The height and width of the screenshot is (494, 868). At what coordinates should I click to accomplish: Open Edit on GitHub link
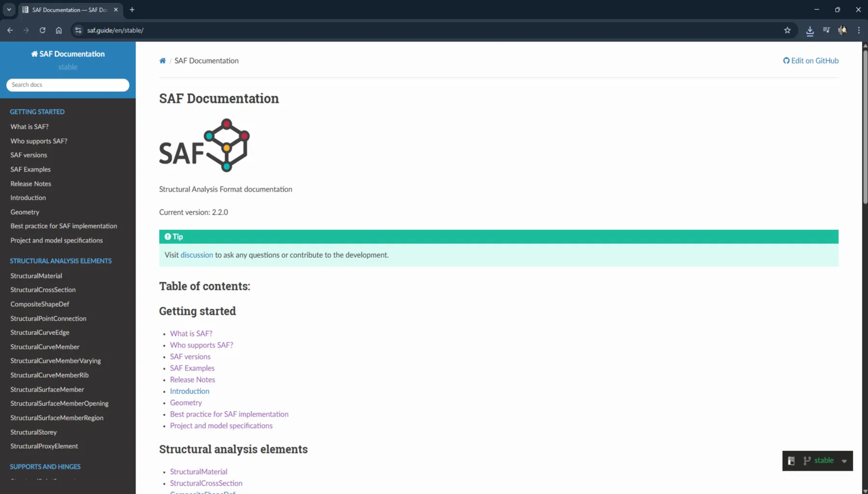point(811,61)
